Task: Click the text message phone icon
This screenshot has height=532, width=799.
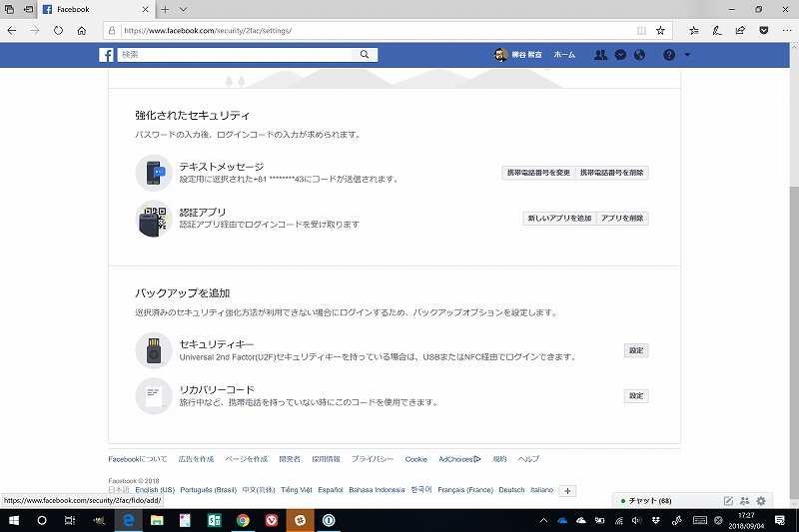Action: pyautogui.click(x=154, y=173)
